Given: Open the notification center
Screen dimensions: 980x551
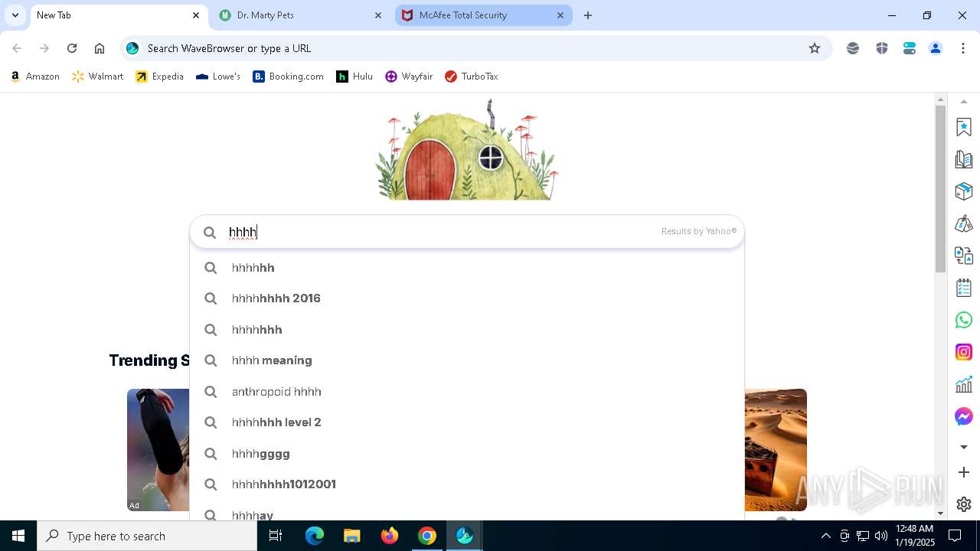Looking at the screenshot, I should 955,536.
